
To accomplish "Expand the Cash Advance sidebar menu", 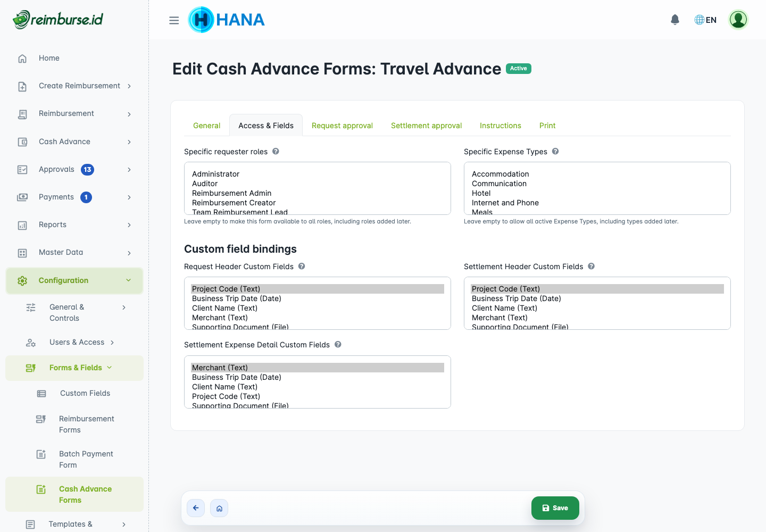I will pyautogui.click(x=129, y=142).
